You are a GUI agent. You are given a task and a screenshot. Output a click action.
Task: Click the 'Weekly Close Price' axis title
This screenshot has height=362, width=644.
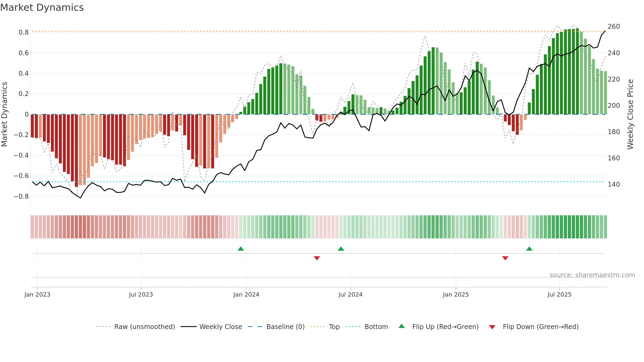pos(630,114)
